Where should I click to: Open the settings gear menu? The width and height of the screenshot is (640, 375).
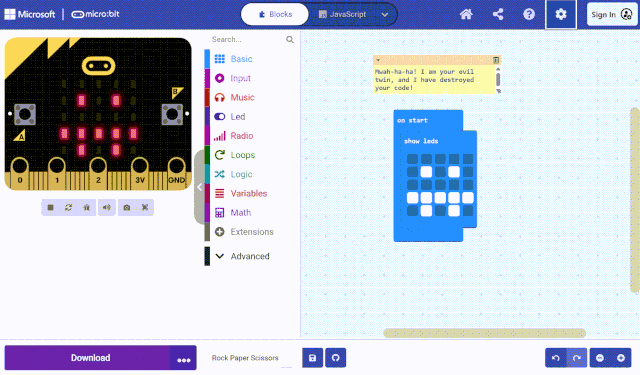click(561, 15)
